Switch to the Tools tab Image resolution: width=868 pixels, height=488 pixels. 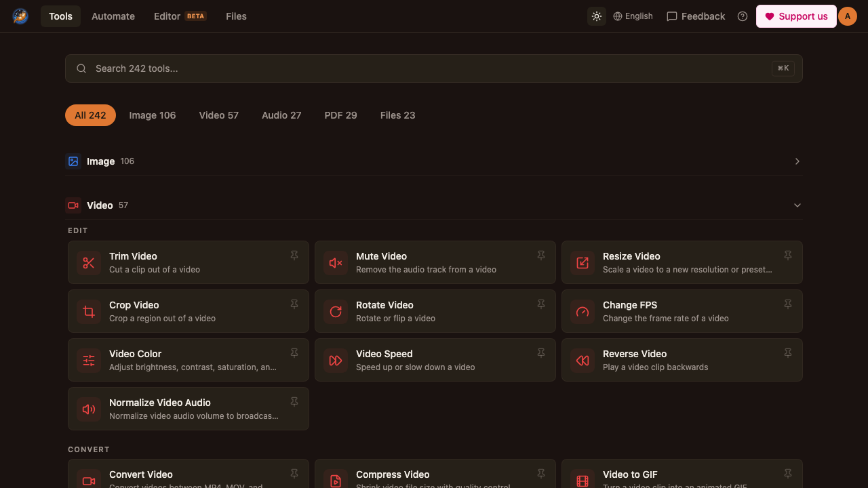[60, 16]
